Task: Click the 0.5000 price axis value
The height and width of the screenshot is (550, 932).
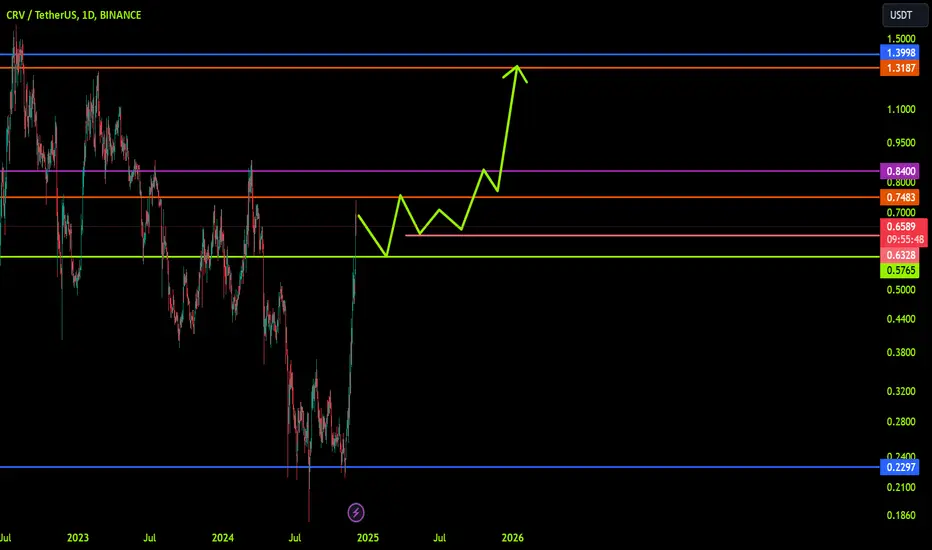Action: point(901,290)
